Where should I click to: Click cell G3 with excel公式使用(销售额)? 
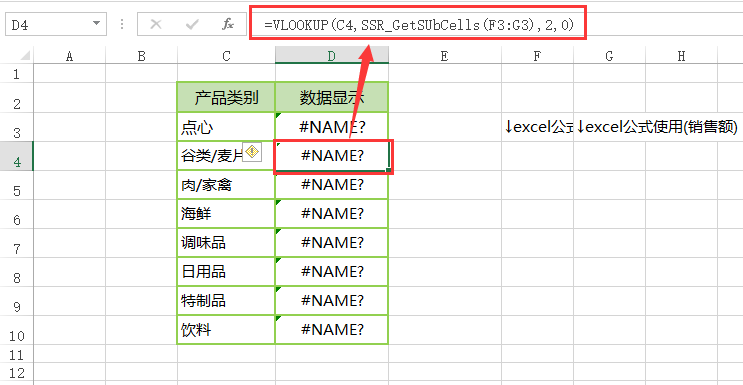pos(609,127)
